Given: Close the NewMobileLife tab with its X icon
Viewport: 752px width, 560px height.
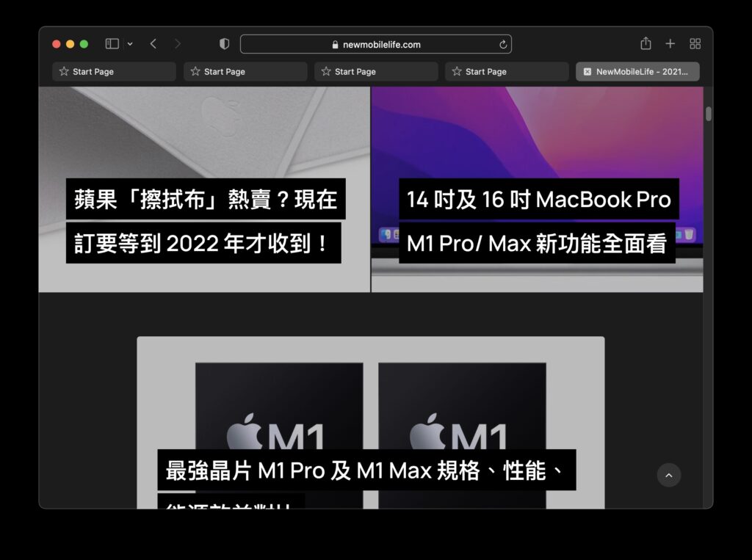Looking at the screenshot, I should [x=587, y=72].
